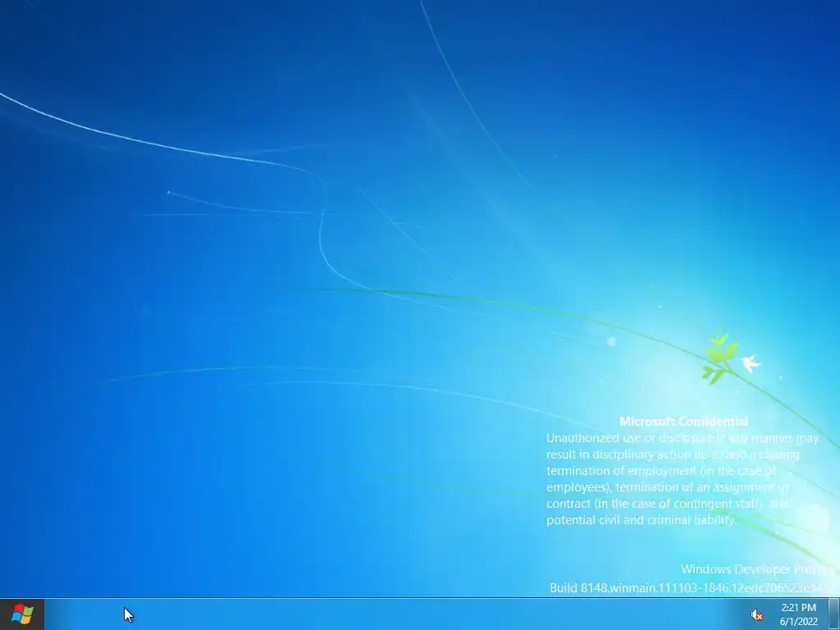Open the clock showing 2:21 PM
840x630 pixels.
tap(798, 608)
